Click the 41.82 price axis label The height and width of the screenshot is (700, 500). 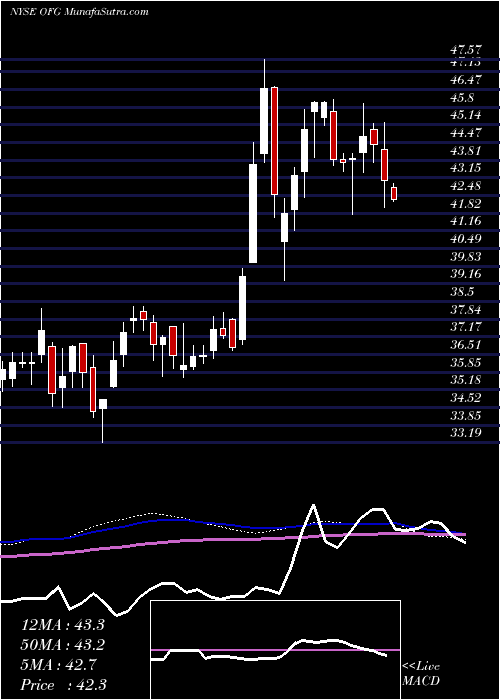[466, 204]
